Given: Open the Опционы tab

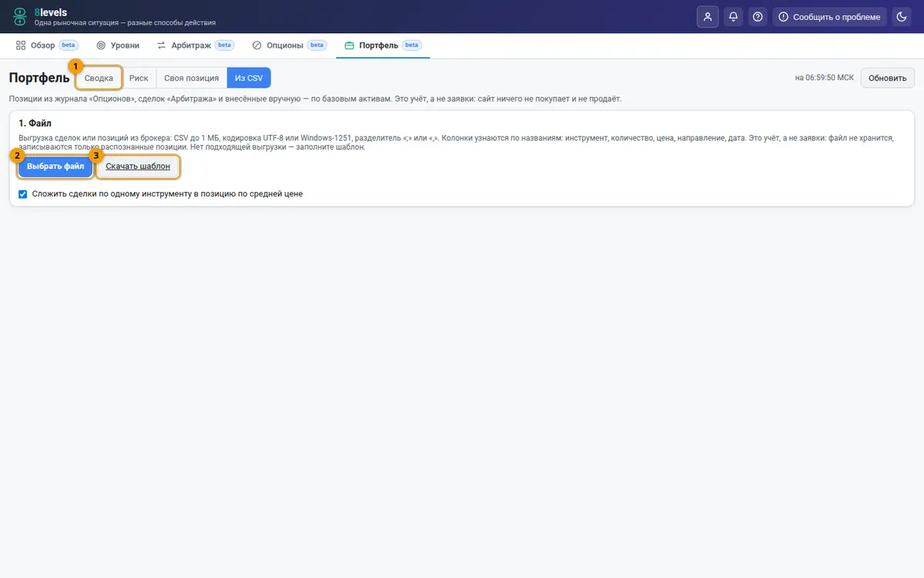Looking at the screenshot, I should [290, 45].
